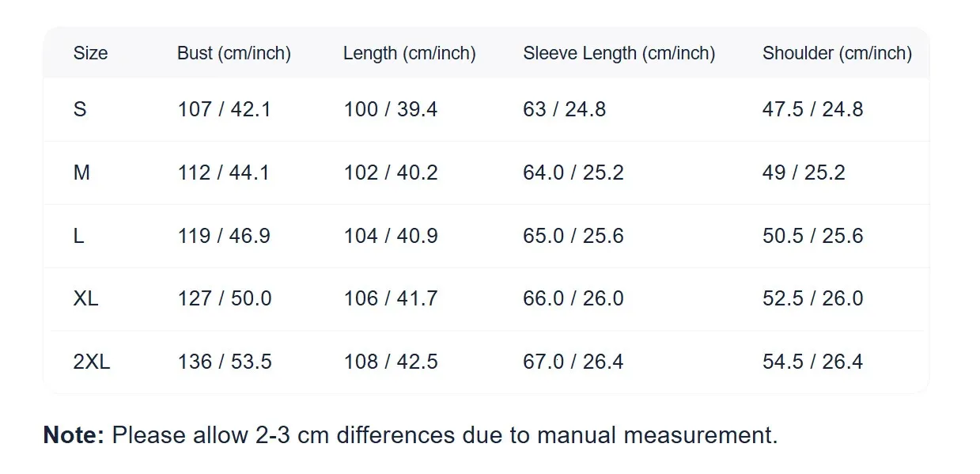Click the Bust (cm/inch) column header
Image resolution: width=980 pixels, height=474 pixels.
[233, 54]
